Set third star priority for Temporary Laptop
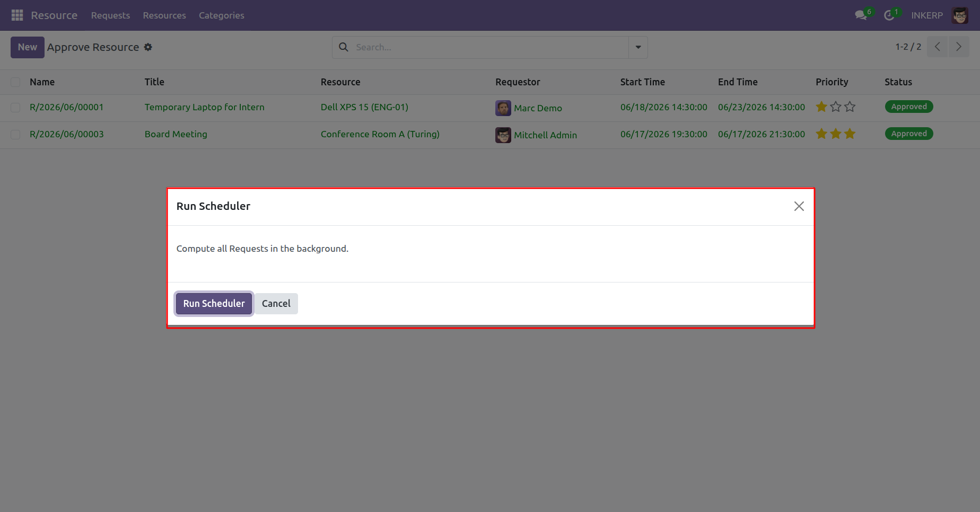This screenshot has width=980, height=512. tap(850, 107)
